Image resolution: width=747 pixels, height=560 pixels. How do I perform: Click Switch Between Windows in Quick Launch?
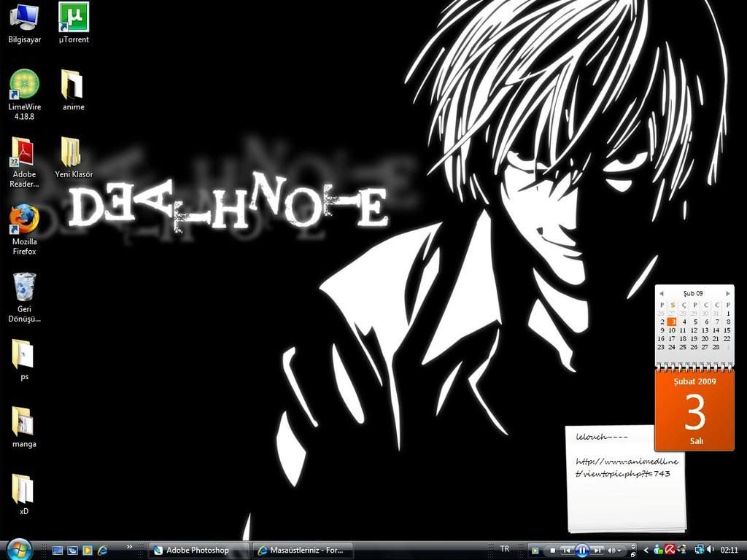72,551
